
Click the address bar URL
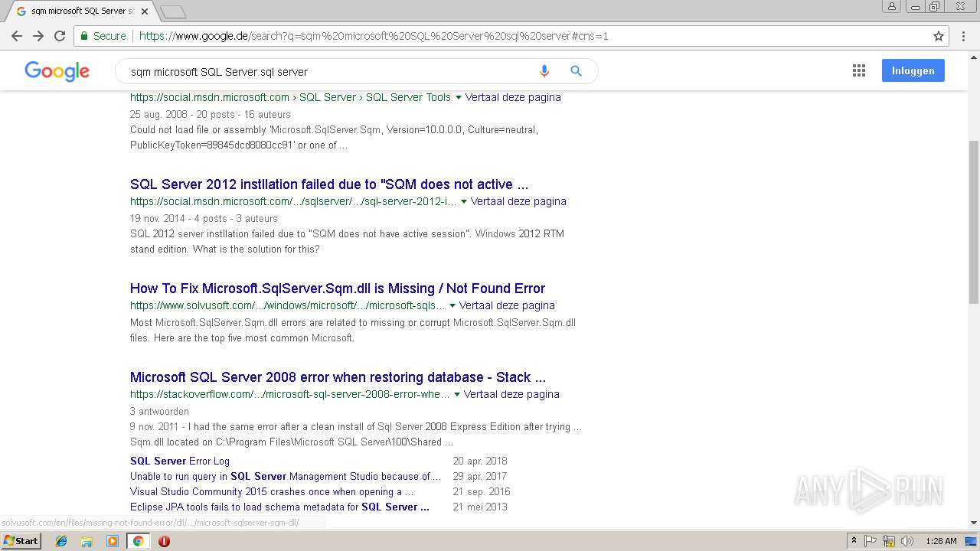click(x=374, y=36)
